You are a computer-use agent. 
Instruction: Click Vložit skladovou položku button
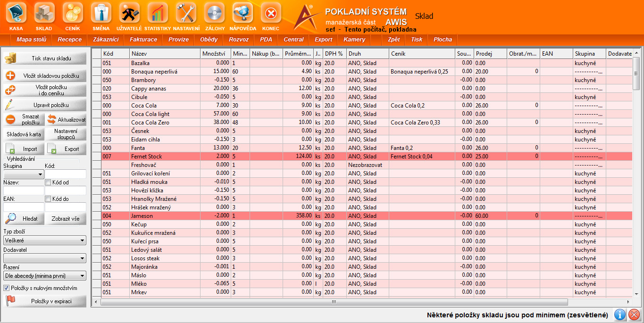(45, 75)
